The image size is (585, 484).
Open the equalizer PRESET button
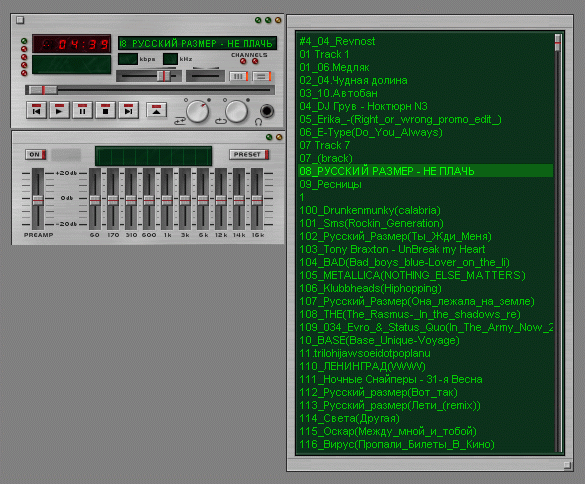pyautogui.click(x=249, y=154)
